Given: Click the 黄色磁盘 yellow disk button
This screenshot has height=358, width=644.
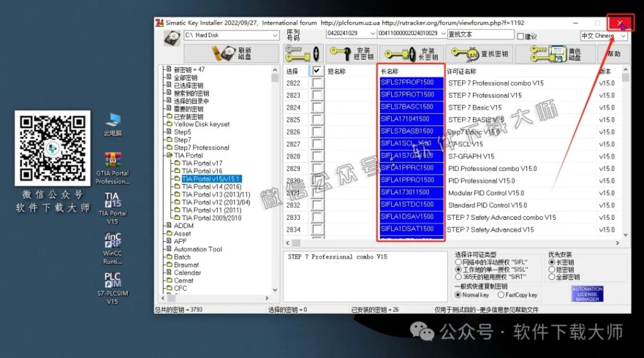Looking at the screenshot, I should (x=555, y=54).
